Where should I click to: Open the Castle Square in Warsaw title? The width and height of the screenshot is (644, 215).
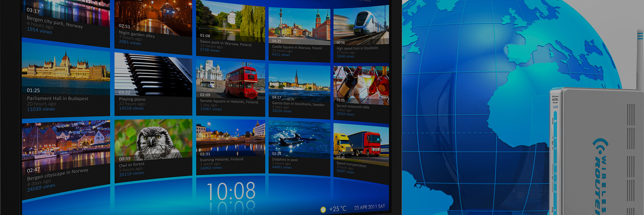coord(297,48)
